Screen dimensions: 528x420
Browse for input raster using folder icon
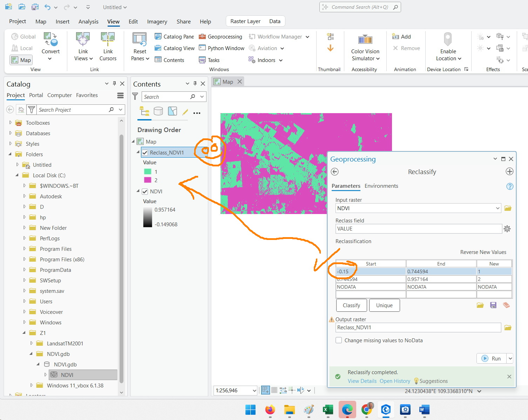click(508, 208)
